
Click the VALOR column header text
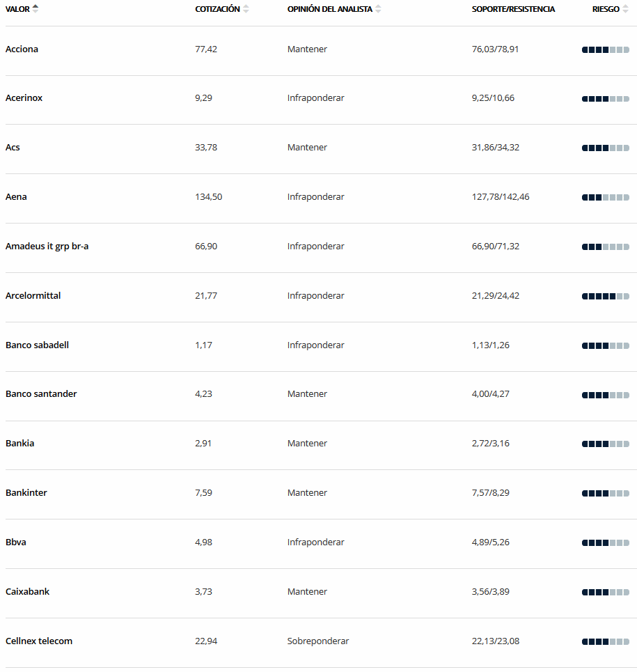pos(17,9)
